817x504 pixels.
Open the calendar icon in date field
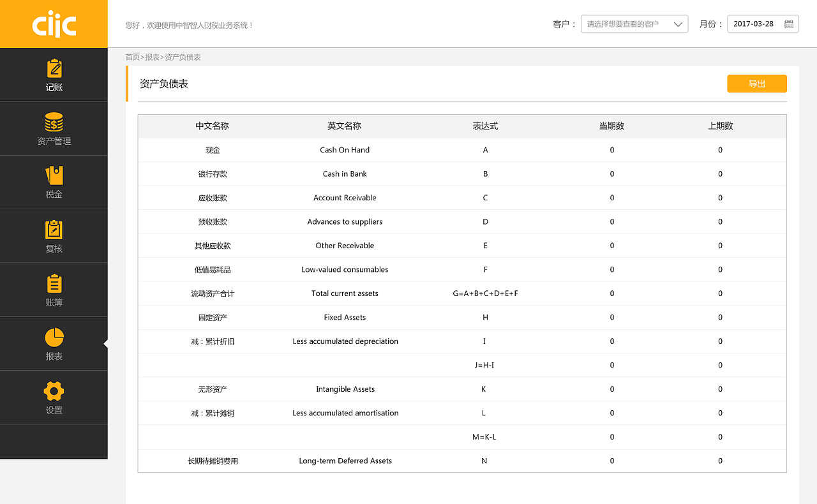789,24
